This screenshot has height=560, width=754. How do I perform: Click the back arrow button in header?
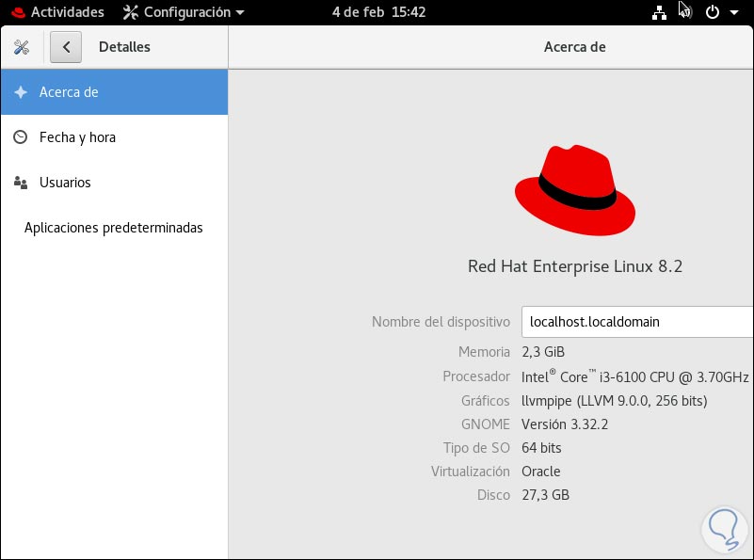coord(66,47)
